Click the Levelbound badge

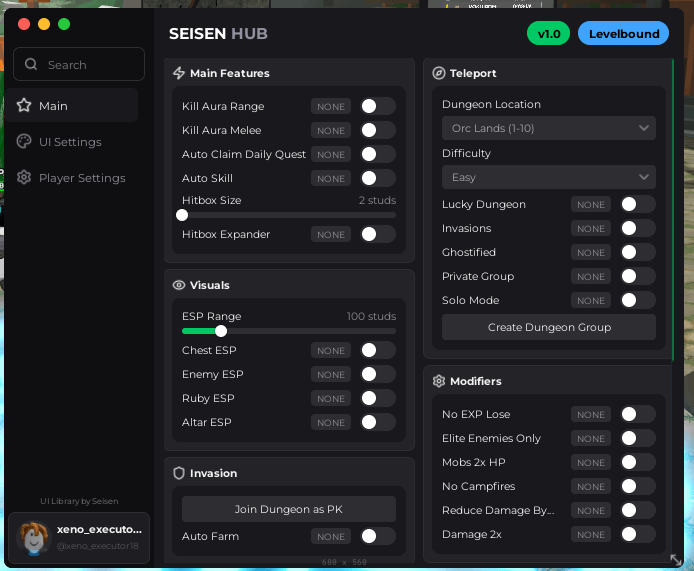point(624,33)
